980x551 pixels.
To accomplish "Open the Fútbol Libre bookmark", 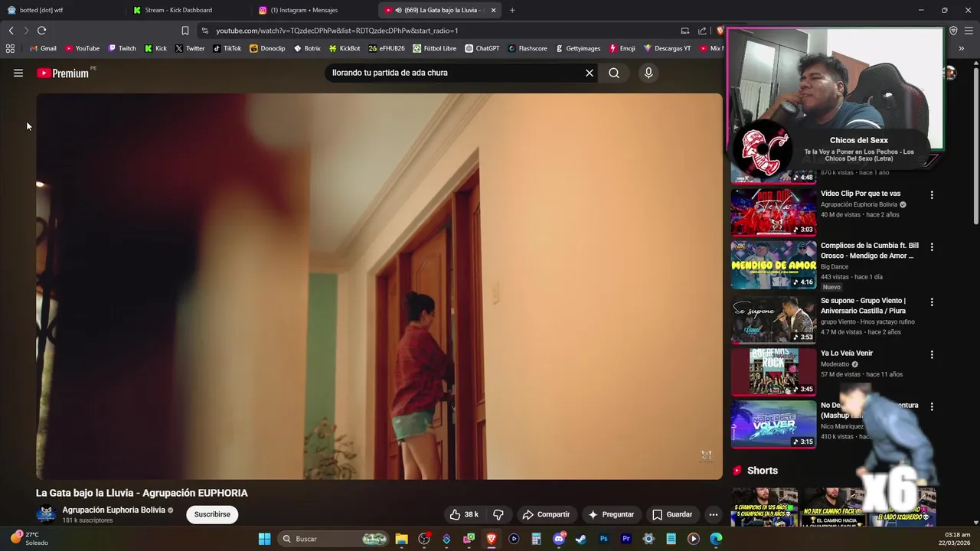I will click(435, 48).
